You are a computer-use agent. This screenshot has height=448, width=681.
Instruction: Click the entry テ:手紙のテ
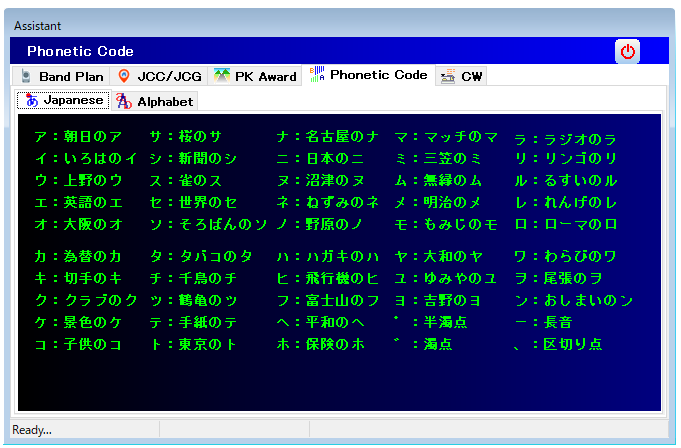pyautogui.click(x=193, y=323)
